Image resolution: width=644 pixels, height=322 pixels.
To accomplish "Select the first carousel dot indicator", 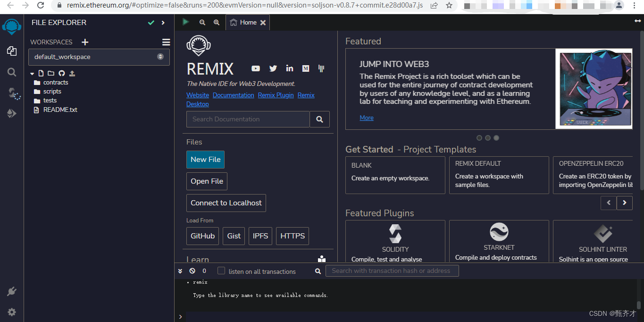I will 479,138.
